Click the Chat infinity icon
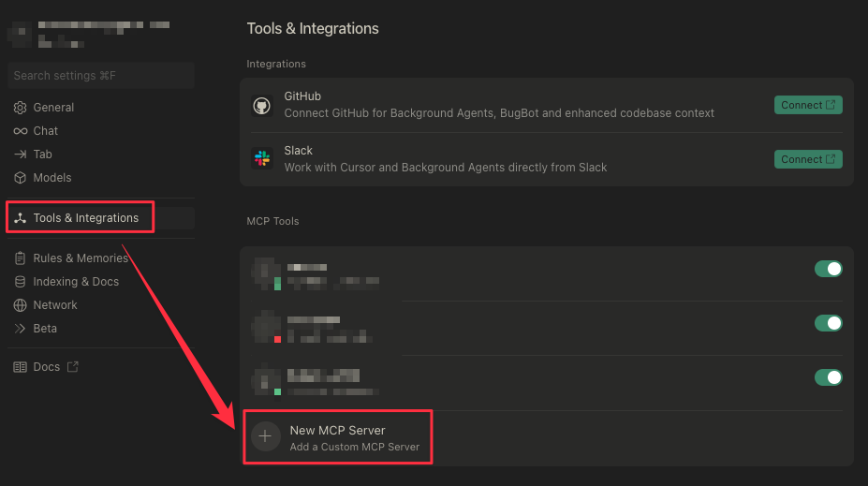Viewport: 868px width, 486px height. point(21,131)
